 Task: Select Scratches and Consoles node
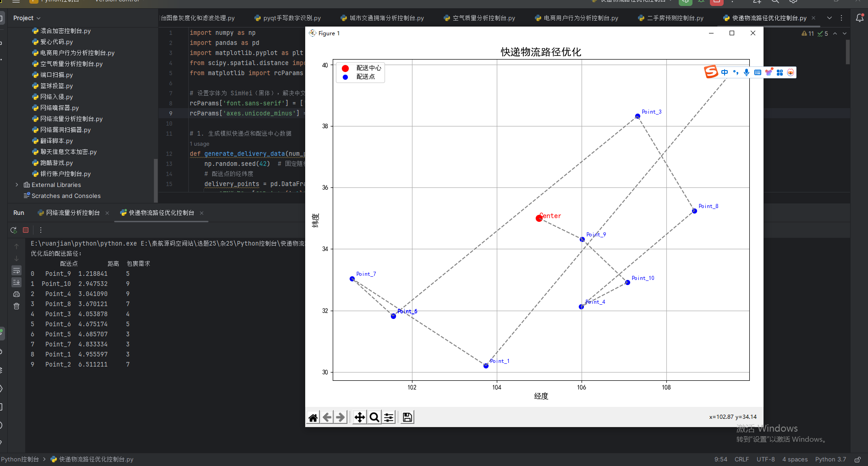pyautogui.click(x=62, y=196)
